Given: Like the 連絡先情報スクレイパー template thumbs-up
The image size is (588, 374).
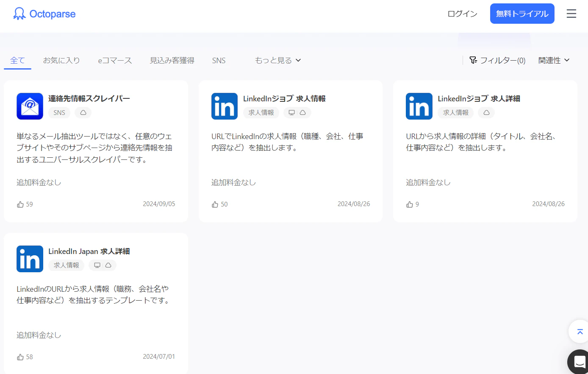Looking at the screenshot, I should (x=20, y=204).
